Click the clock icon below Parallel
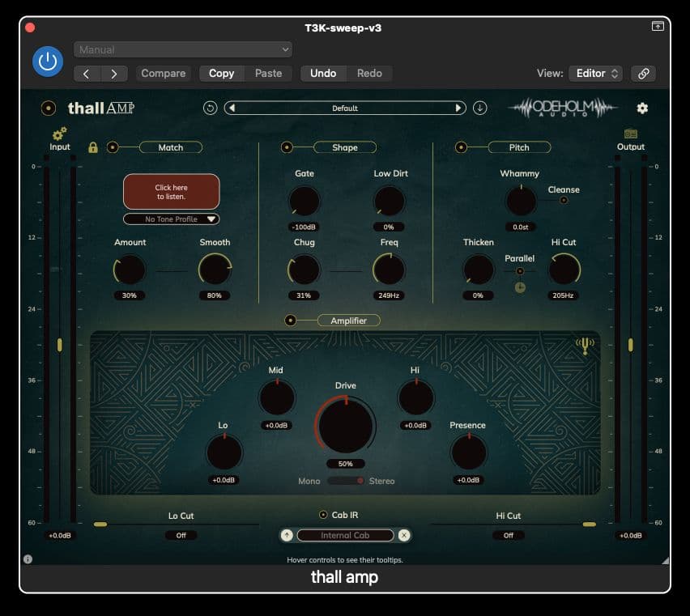The height and width of the screenshot is (616, 690). [x=520, y=287]
